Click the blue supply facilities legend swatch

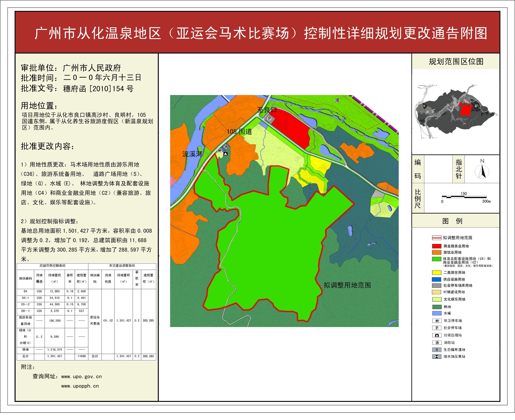point(437,279)
